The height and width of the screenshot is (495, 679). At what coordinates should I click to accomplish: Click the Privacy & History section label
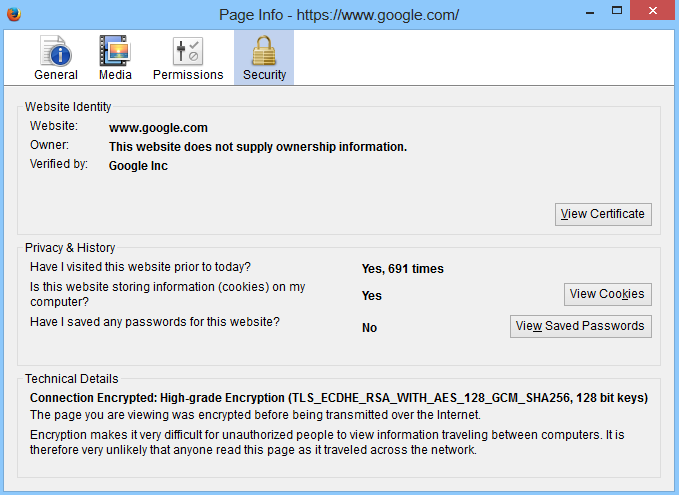(x=70, y=248)
